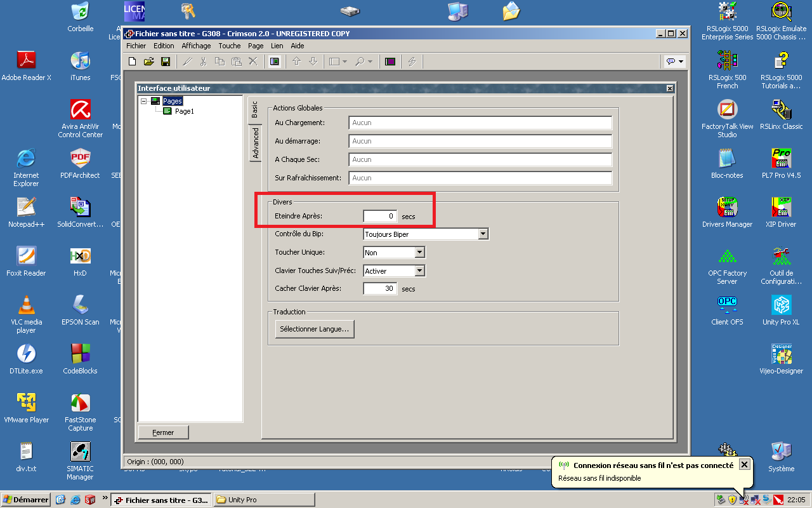Screen dimensions: 812x508
Task: Click the Sélectionner Langue button
Action: (315, 329)
